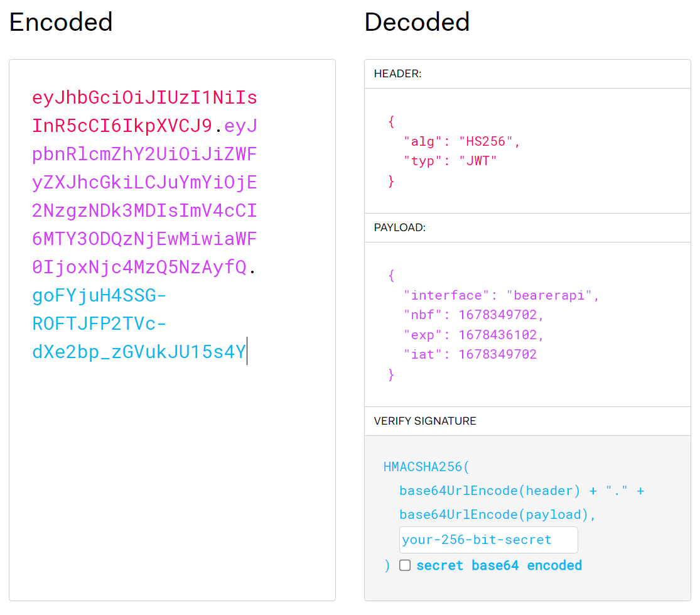The height and width of the screenshot is (615, 700).
Task: Enable the secret base64 encoded checkbox
Action: (405, 565)
